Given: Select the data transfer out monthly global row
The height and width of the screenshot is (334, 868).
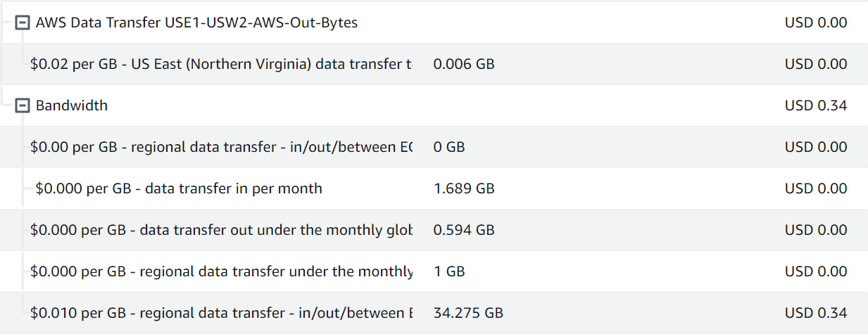Looking at the screenshot, I should [x=220, y=230].
